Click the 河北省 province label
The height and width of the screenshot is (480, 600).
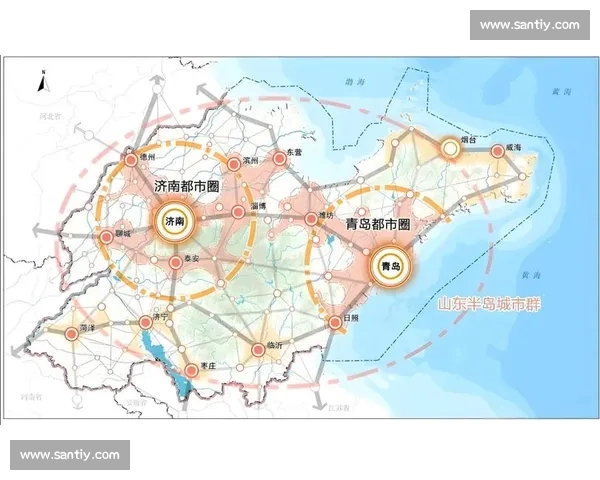(x=50, y=116)
